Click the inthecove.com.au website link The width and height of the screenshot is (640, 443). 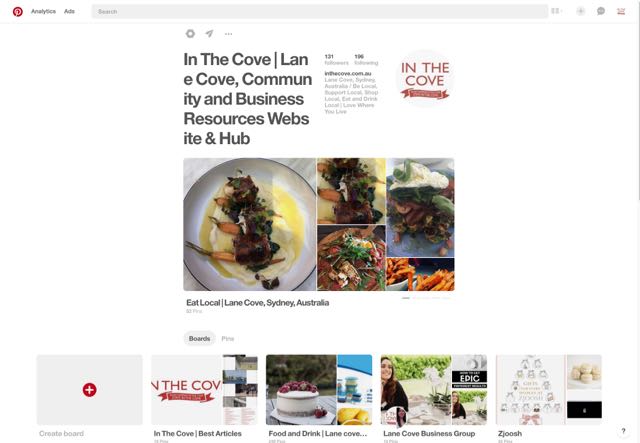348,73
